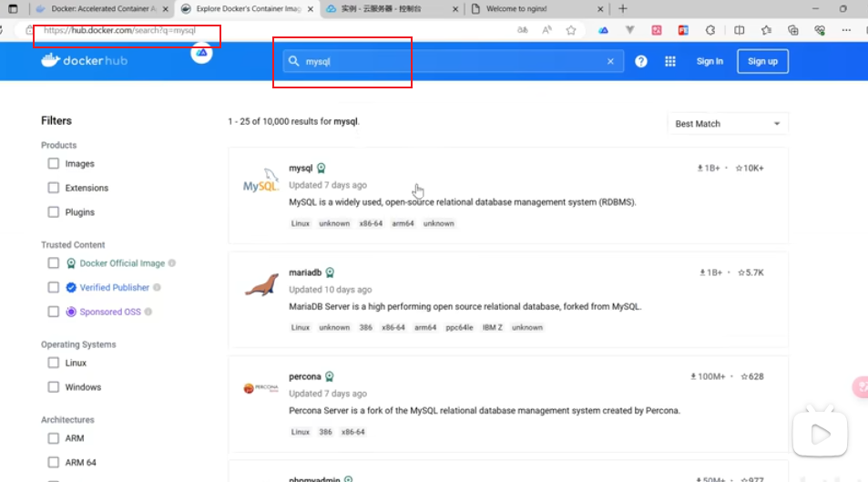The width and height of the screenshot is (868, 482).
Task: Click the IBM Z tag on mariadb card
Action: 492,328
